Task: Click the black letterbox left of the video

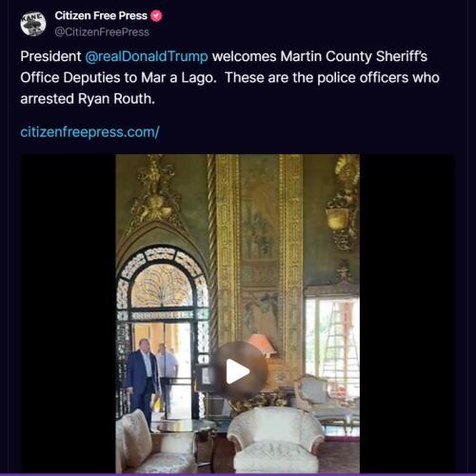Action: pyautogui.click(x=68, y=313)
